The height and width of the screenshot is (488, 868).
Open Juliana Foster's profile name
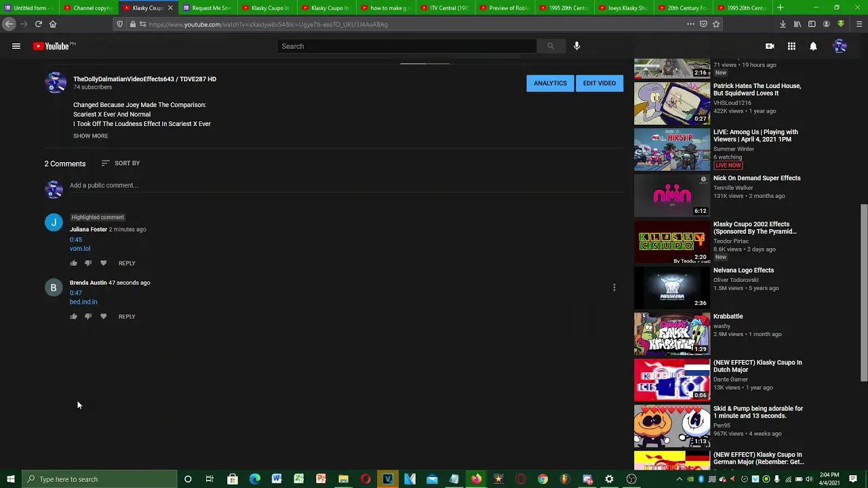(88, 230)
